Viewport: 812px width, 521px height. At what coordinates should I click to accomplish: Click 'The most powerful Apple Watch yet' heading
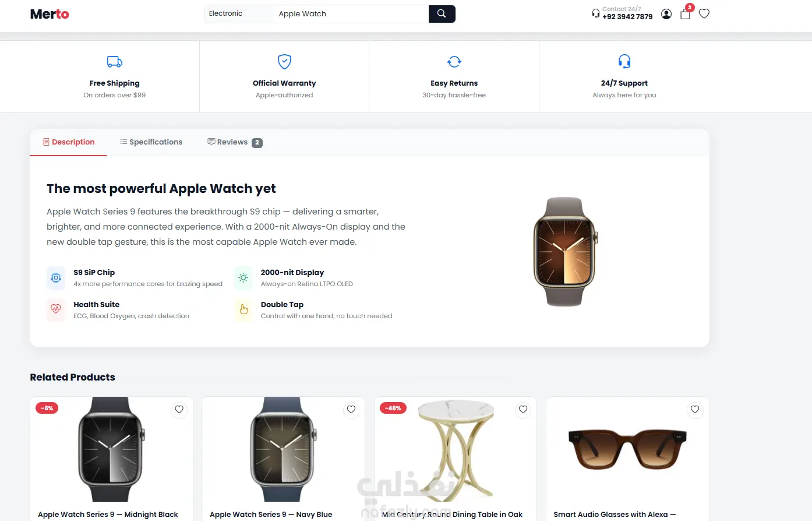point(161,189)
